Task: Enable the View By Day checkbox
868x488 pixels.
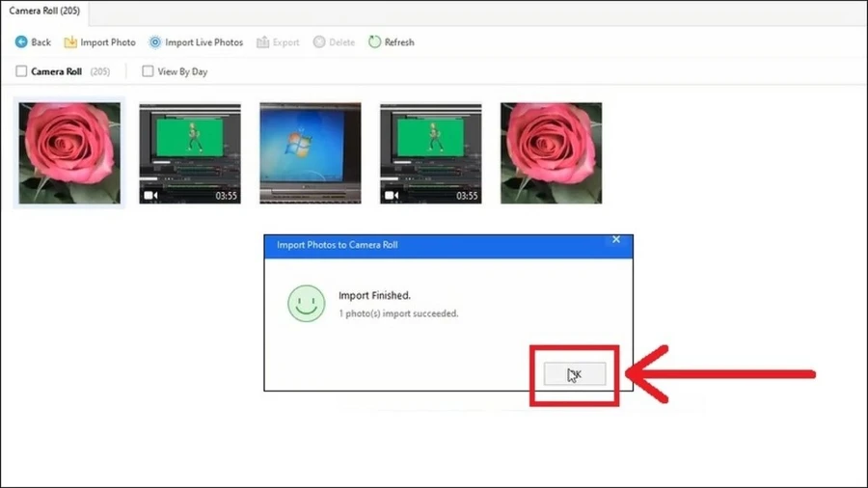Action: pos(148,70)
